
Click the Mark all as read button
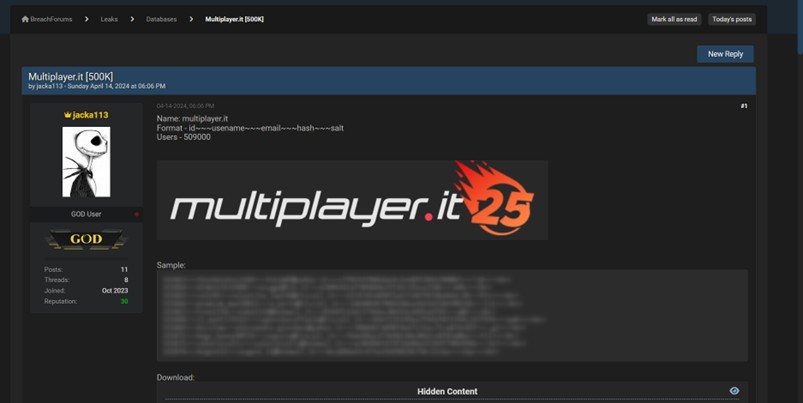pos(674,19)
